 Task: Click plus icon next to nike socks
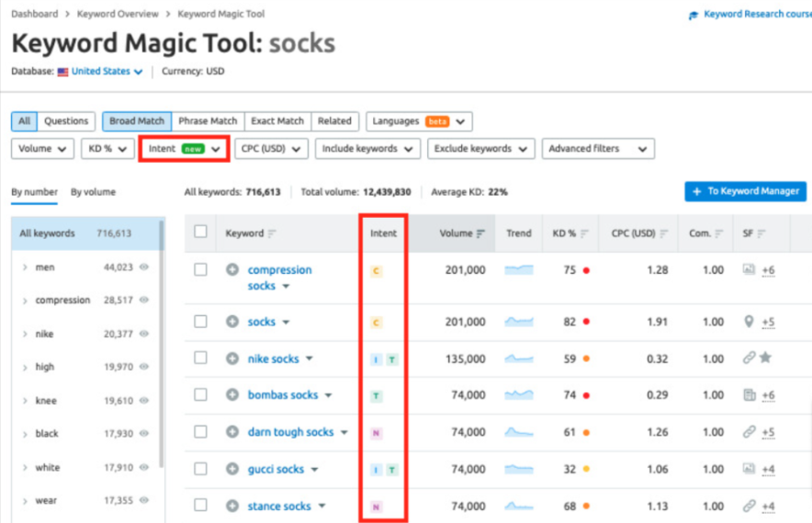click(232, 358)
